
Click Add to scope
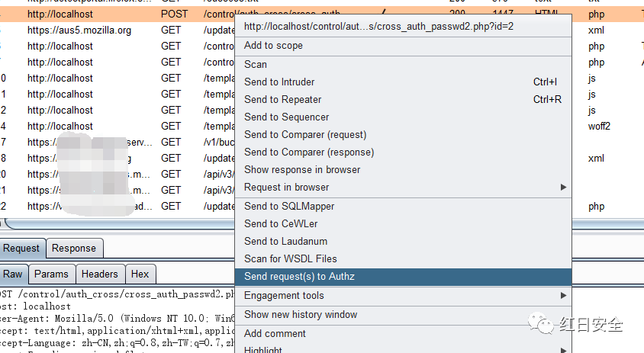[273, 45]
